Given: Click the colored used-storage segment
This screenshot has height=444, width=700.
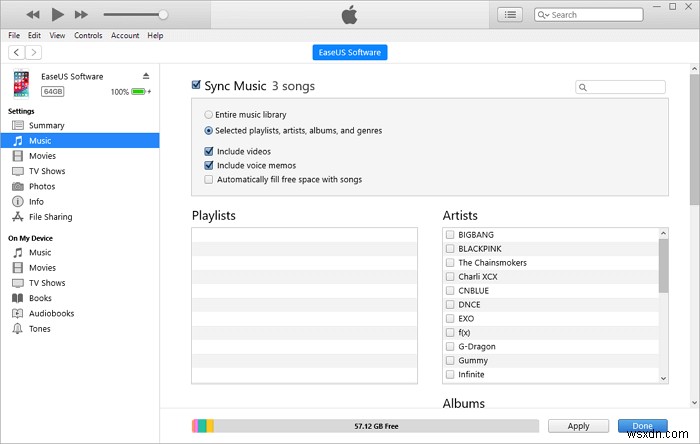Looking at the screenshot, I should [203, 426].
